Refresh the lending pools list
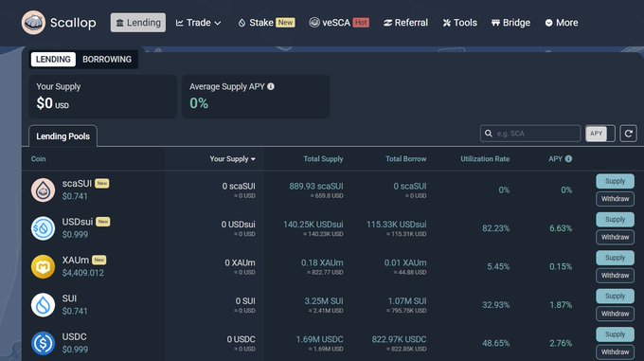644x361 pixels. pyautogui.click(x=629, y=134)
